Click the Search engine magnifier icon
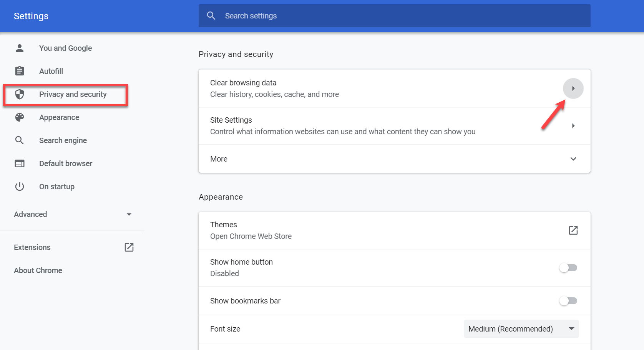 click(x=20, y=140)
